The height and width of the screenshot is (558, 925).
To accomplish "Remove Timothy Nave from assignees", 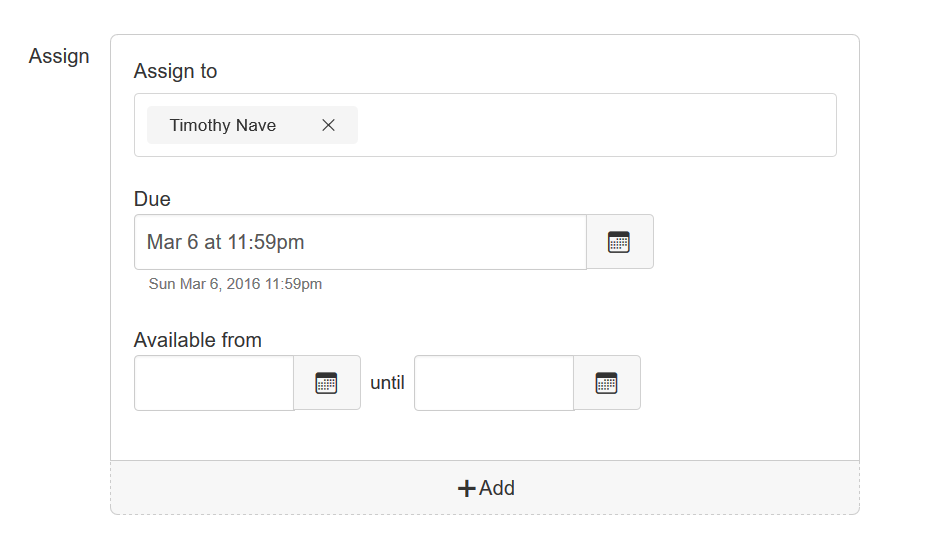I will tap(328, 125).
